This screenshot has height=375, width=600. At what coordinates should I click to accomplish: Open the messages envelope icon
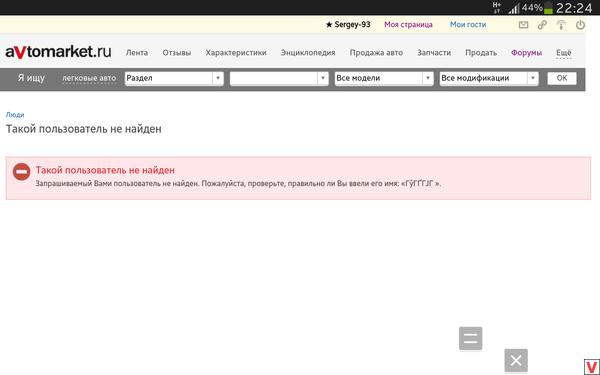[x=523, y=25]
